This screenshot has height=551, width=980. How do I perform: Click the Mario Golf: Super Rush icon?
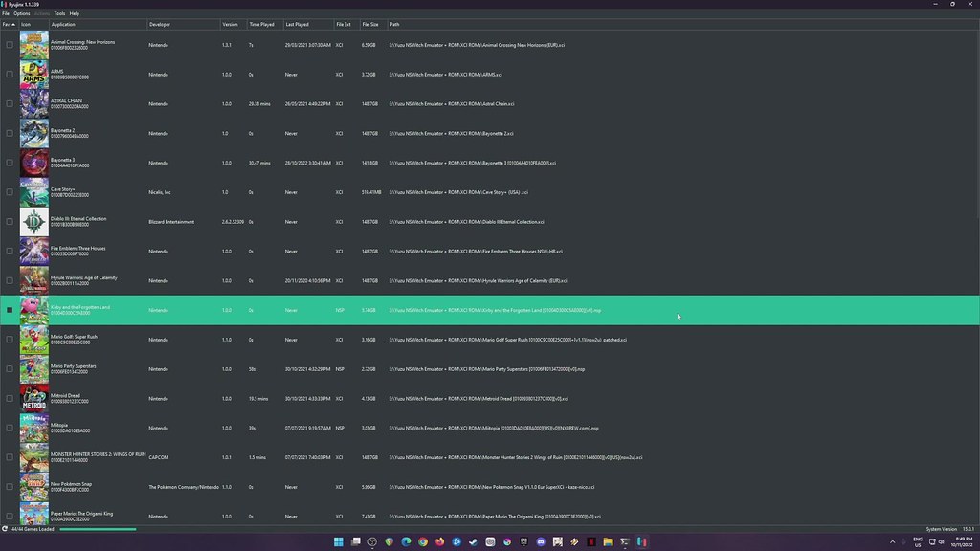click(x=33, y=340)
